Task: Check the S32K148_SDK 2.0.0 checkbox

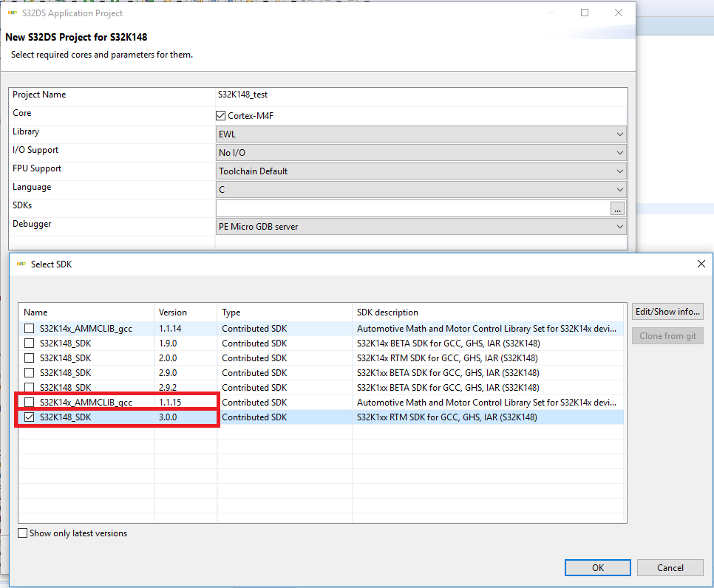Action: click(29, 358)
